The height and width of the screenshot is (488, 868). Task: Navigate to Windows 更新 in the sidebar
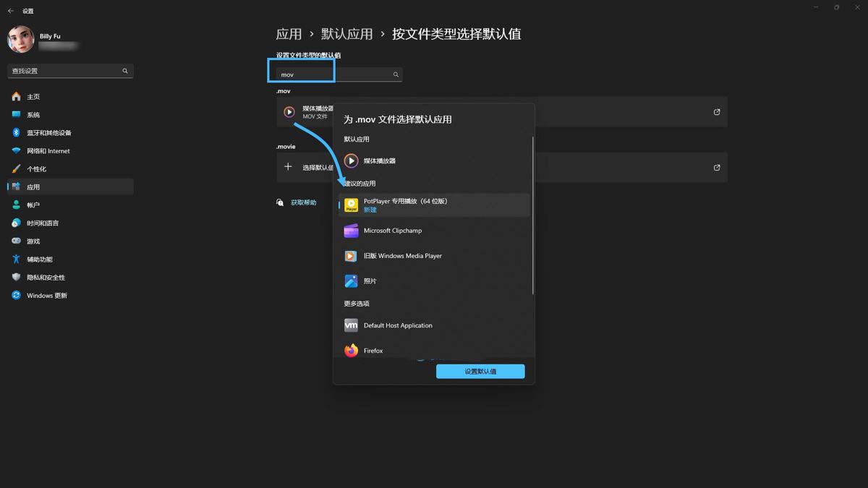point(46,296)
